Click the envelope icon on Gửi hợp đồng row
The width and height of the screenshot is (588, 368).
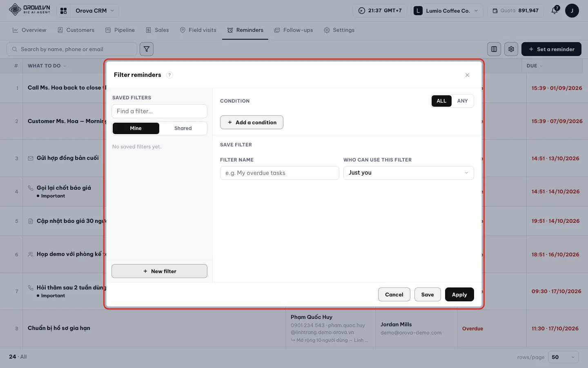(x=31, y=158)
